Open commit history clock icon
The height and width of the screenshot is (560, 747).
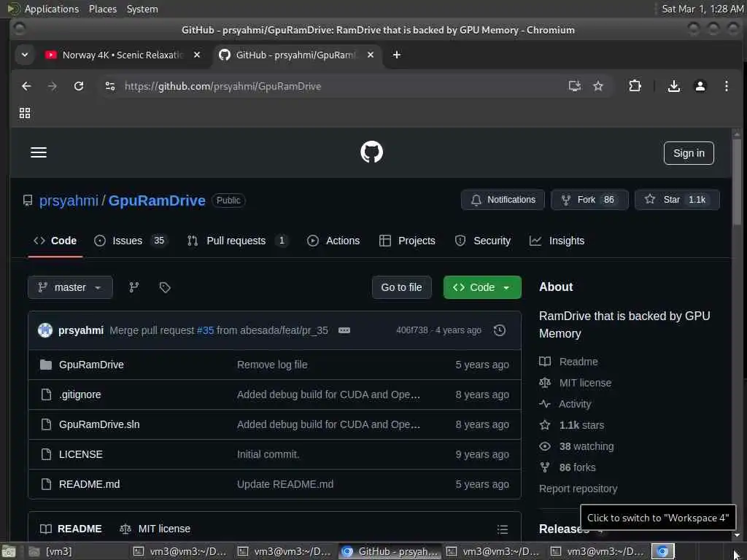[499, 330]
